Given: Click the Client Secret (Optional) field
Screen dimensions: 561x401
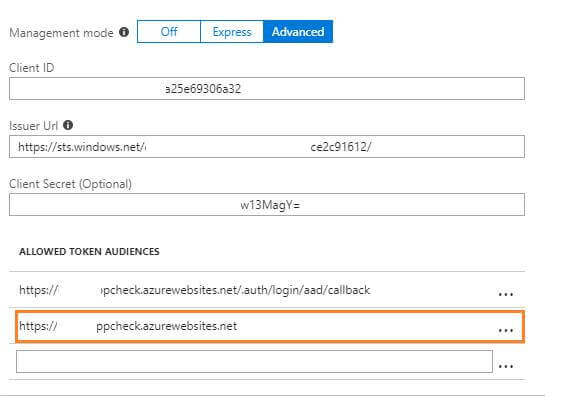Looking at the screenshot, I should [x=267, y=205].
